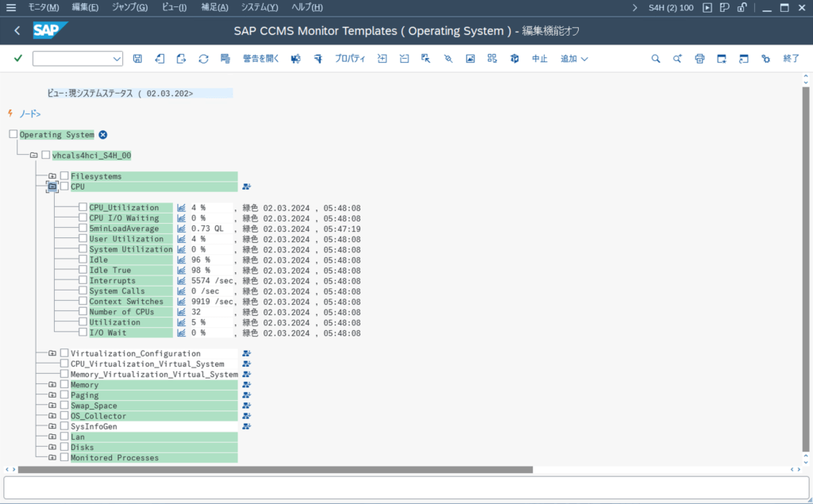The width and height of the screenshot is (813, 504).
Task: Open the 追加 dropdown in the toolbar
Action: 574,59
